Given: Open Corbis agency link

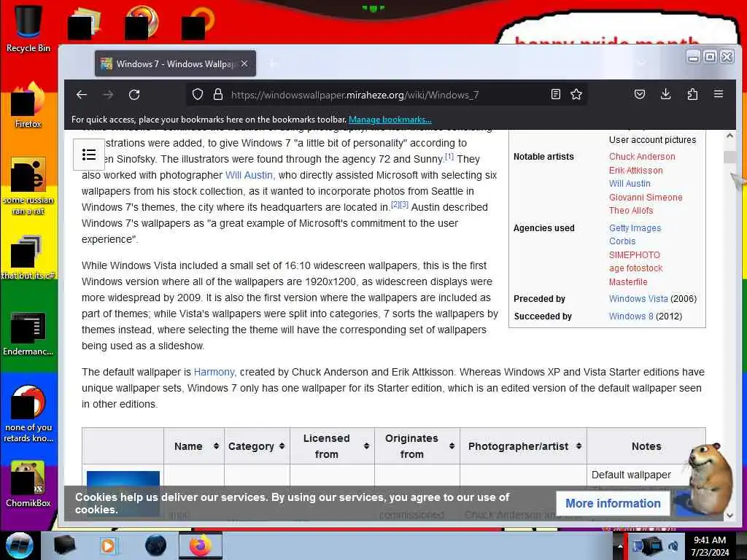Looking at the screenshot, I should coord(622,241).
